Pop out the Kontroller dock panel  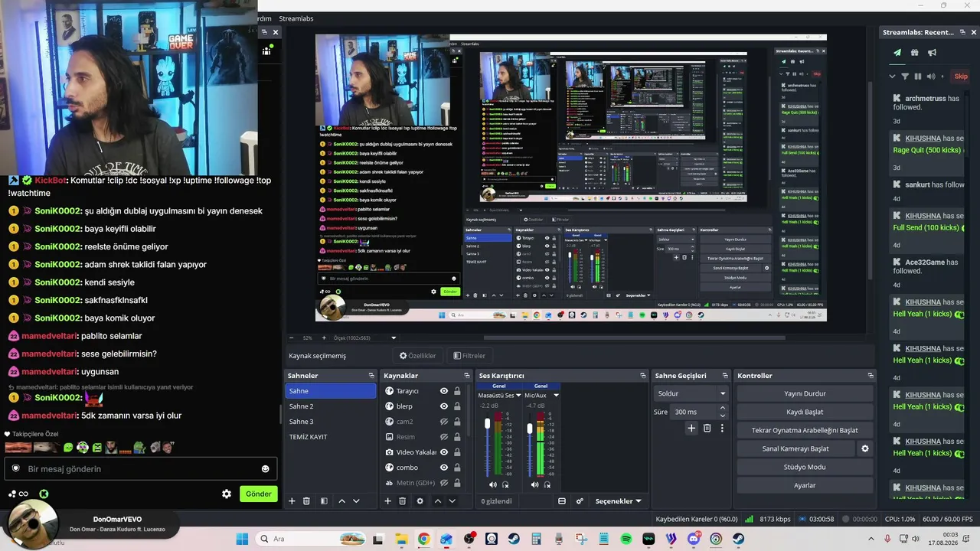coord(871,376)
